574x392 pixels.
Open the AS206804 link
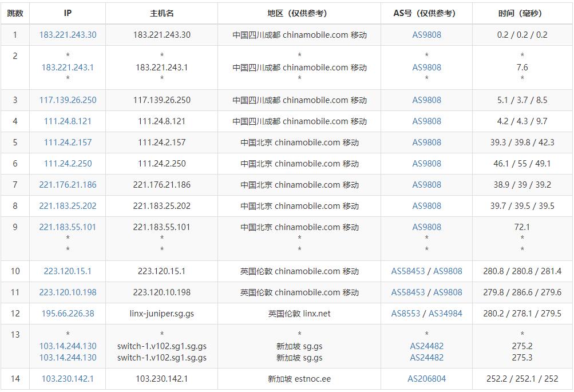[x=426, y=379]
